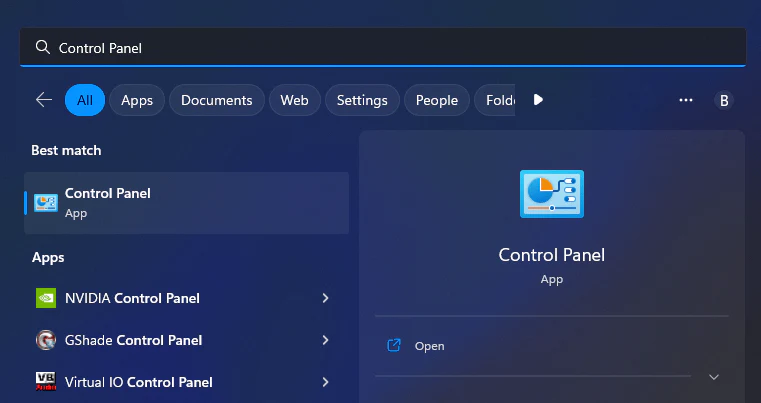Click the search magnifier icon
Viewport: 761px width, 403px height.
(x=43, y=47)
